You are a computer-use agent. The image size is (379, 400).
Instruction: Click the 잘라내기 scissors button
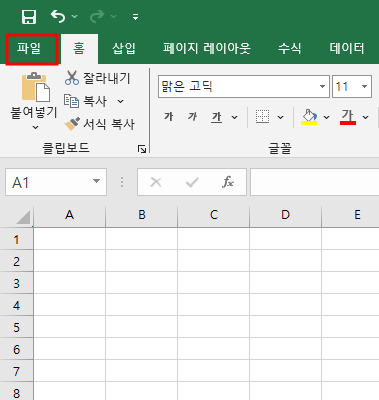pyautogui.click(x=97, y=78)
